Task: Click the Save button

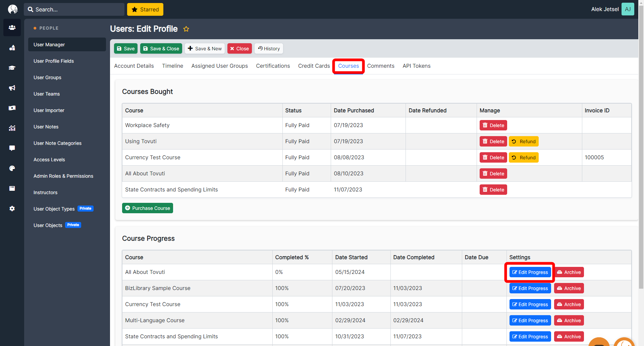Action: 126,49
